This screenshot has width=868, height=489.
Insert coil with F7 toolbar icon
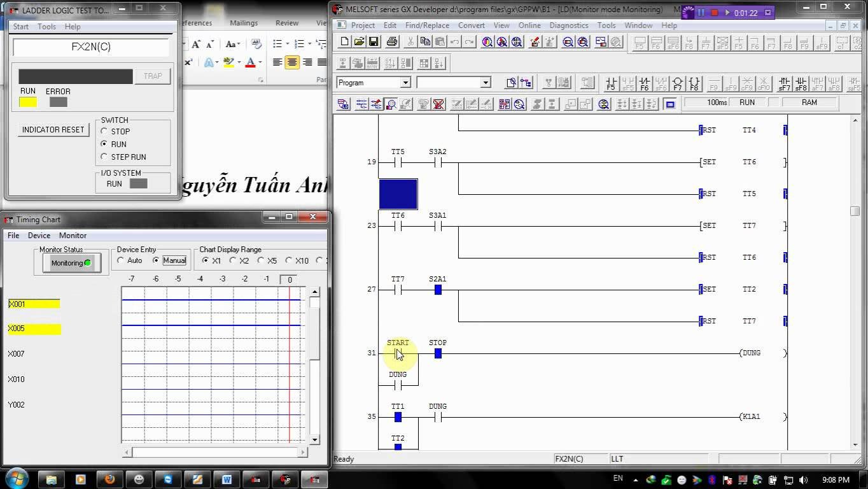click(677, 83)
